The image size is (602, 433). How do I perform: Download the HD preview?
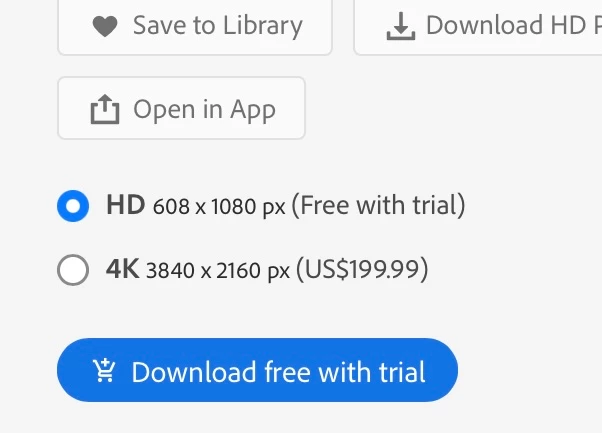point(478,27)
